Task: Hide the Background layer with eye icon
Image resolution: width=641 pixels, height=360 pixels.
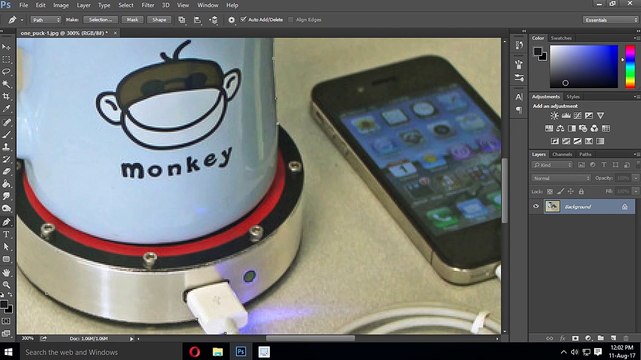Action: click(x=536, y=206)
